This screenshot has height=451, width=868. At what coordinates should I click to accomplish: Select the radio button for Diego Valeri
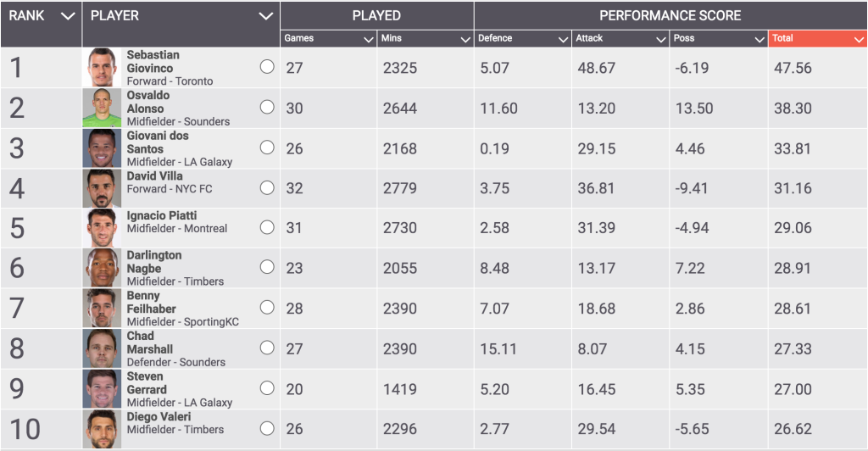[267, 428]
